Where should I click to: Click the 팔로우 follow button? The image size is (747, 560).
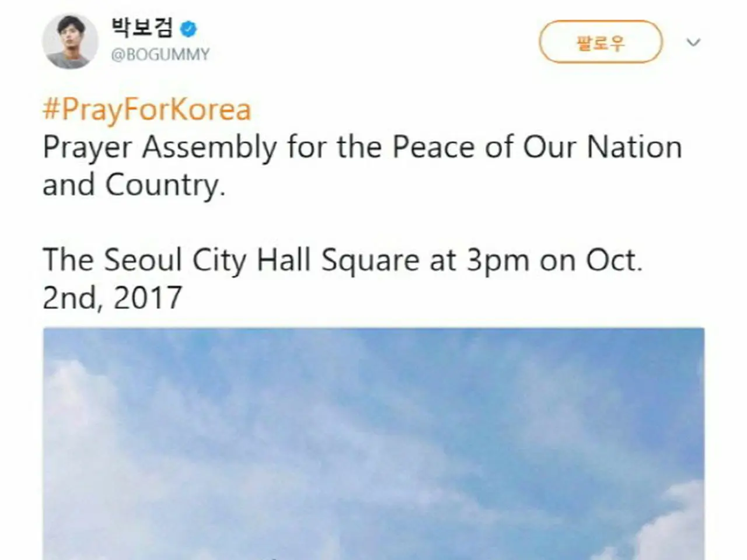click(x=601, y=42)
